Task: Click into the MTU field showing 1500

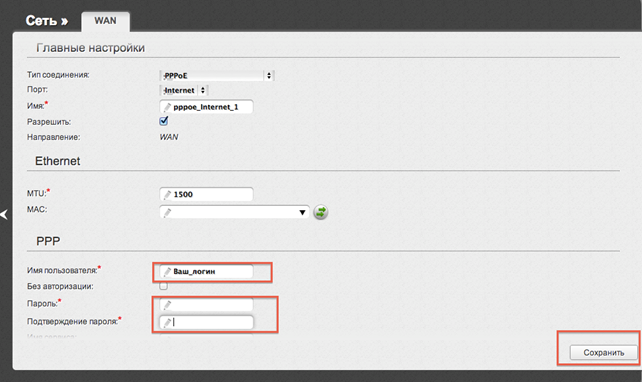Action: [206, 194]
